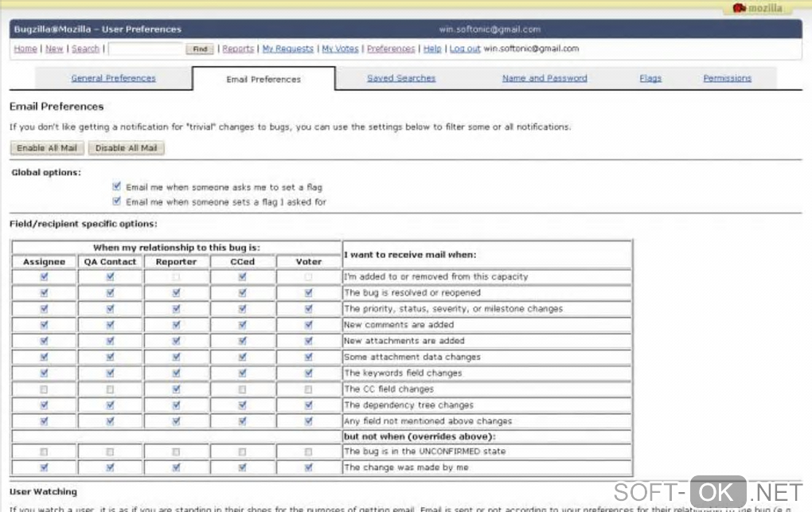Toggle Assignee checkbox for priority, status, severity changes
Screen dimensions: 812x512
[44, 309]
